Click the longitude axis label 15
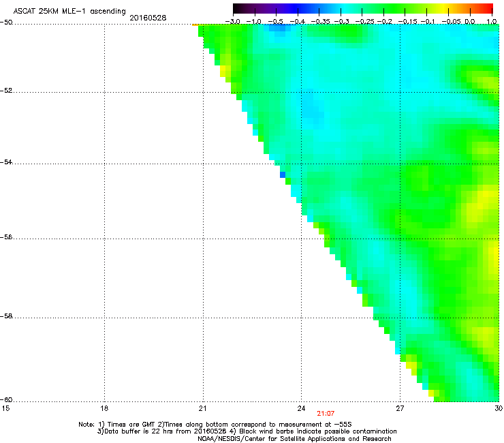 (x=5, y=408)
